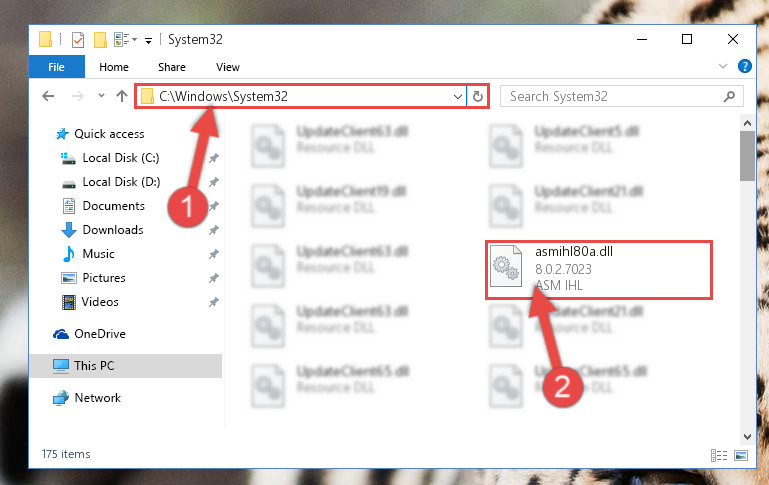This screenshot has width=769, height=485.
Task: Click the New folder icon in title bar
Action: point(100,40)
